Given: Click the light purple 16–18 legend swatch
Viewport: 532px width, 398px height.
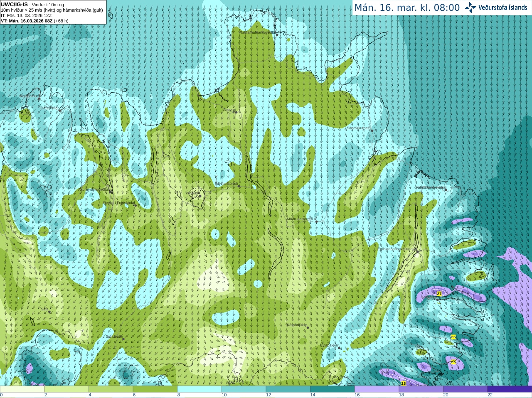Looking at the screenshot, I should tap(377, 389).
